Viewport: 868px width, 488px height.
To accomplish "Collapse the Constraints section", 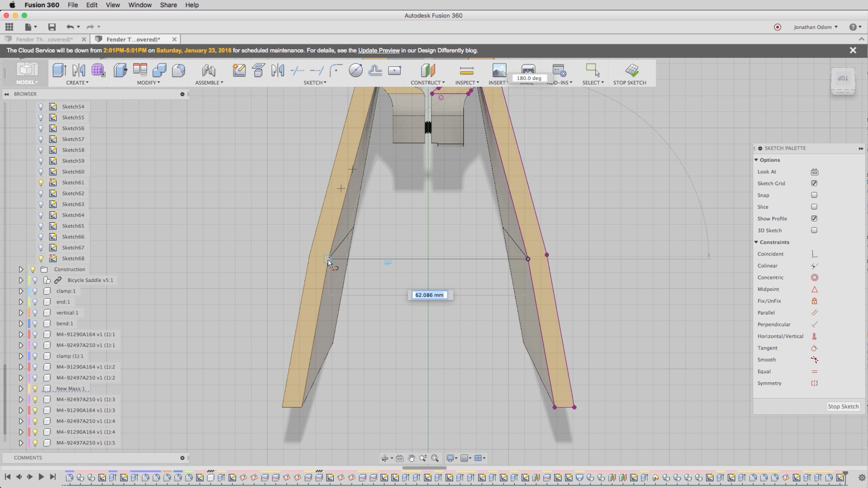I will 756,242.
